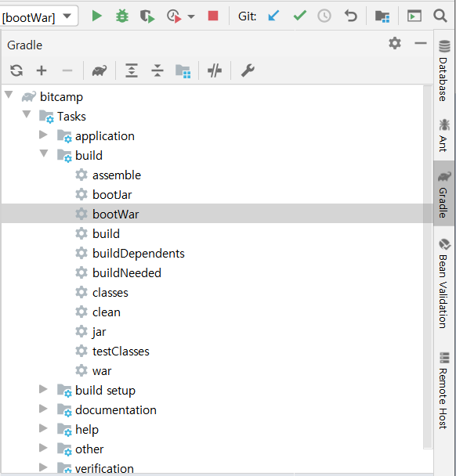This screenshot has width=456, height=476.
Task: Collapse the Tasks node
Action: click(x=27, y=114)
